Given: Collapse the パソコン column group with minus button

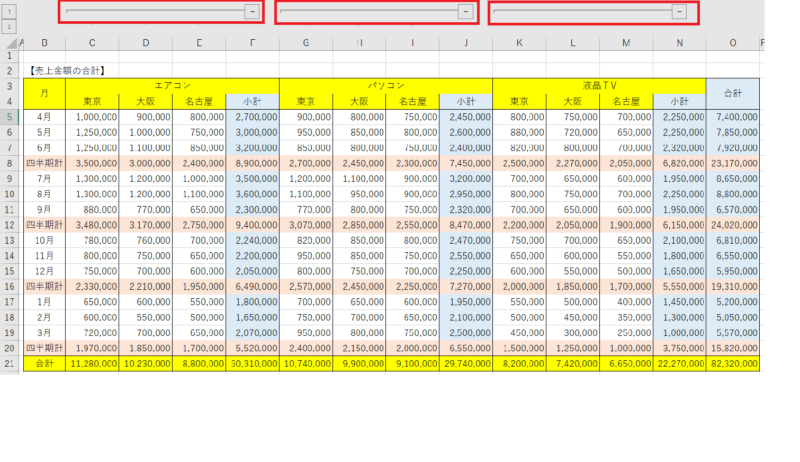Looking at the screenshot, I should pos(466,12).
